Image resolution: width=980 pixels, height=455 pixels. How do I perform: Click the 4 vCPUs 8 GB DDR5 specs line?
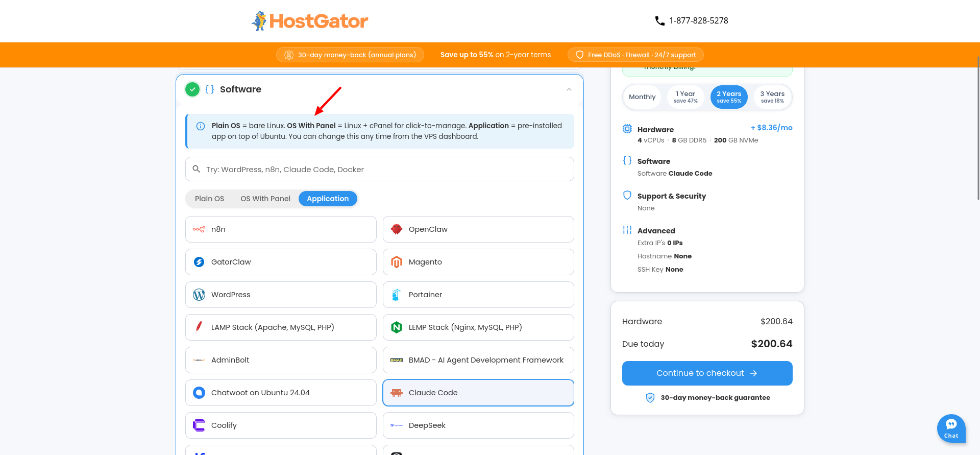[698, 140]
